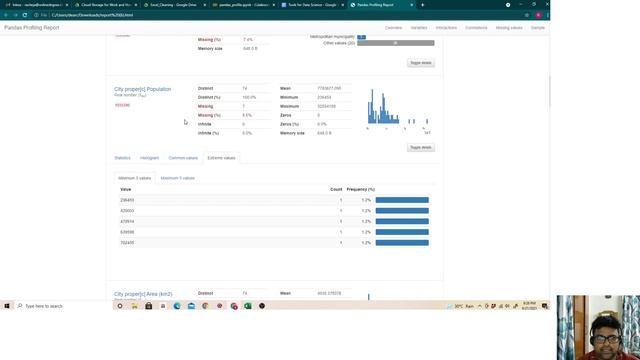The width and height of the screenshot is (640, 360).
Task: Click the webcam video overlay
Action: [598, 327]
